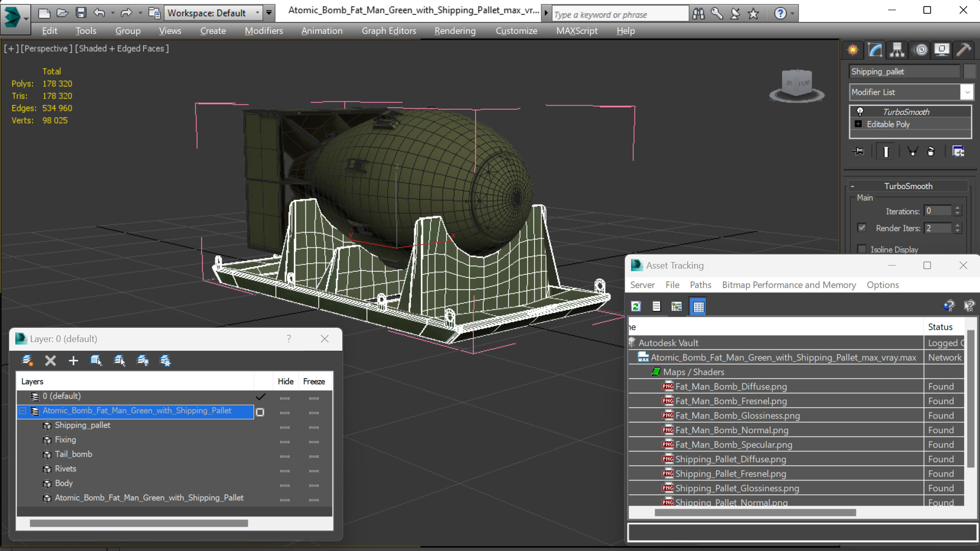Toggle the Render Iters checkbox
980x551 pixels.
(862, 228)
